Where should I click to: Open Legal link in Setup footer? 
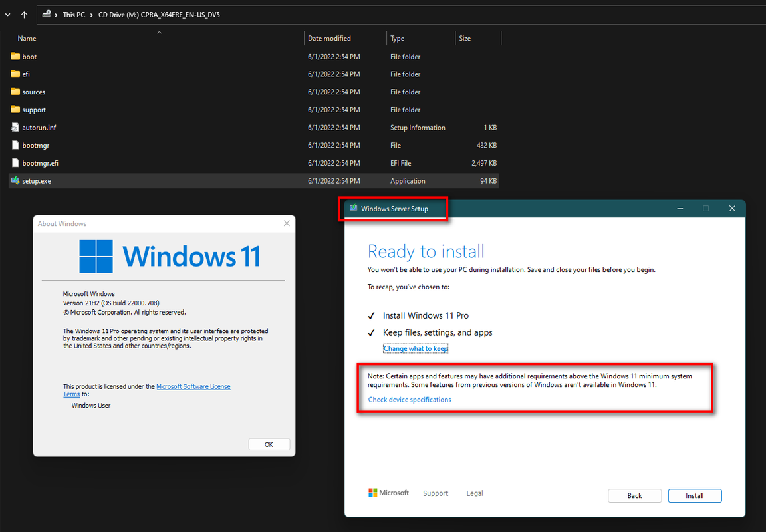tap(474, 493)
